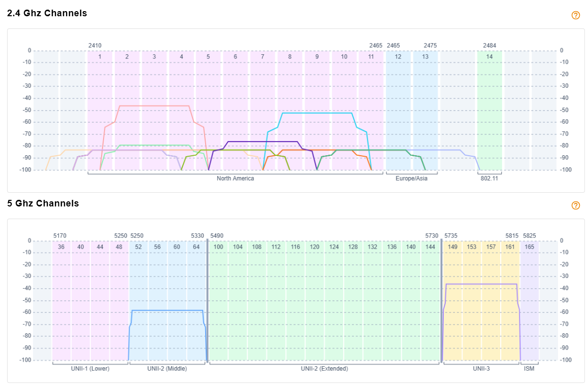Click the "UNII-2 (Middle)" band label
588x386 pixels.
pos(167,369)
